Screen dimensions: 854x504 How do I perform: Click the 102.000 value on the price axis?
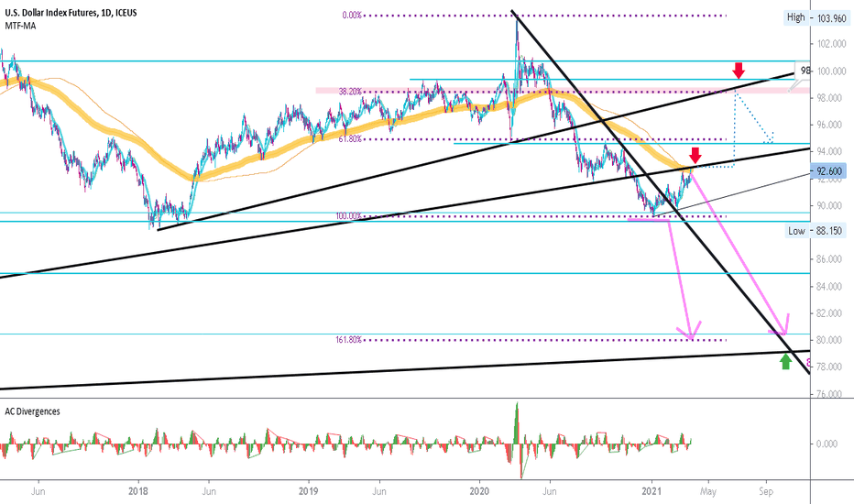[x=831, y=44]
